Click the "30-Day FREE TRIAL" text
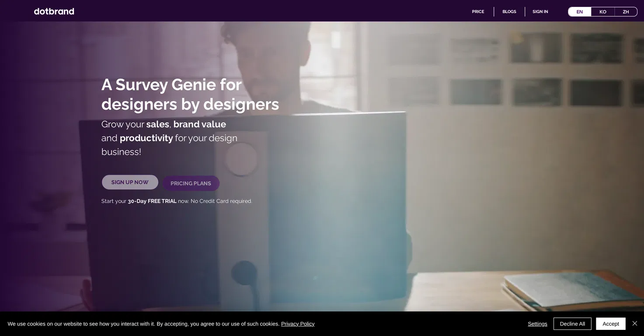This screenshot has height=336, width=644. point(152,201)
